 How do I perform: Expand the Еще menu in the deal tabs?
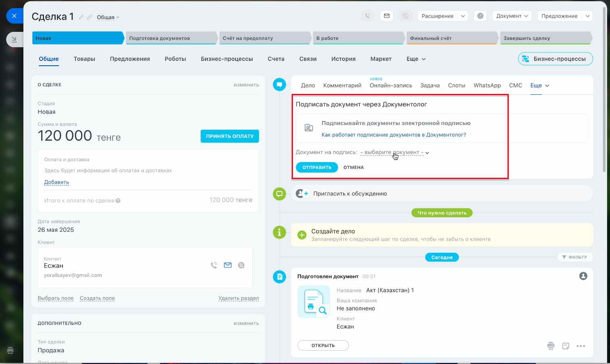[x=416, y=59]
